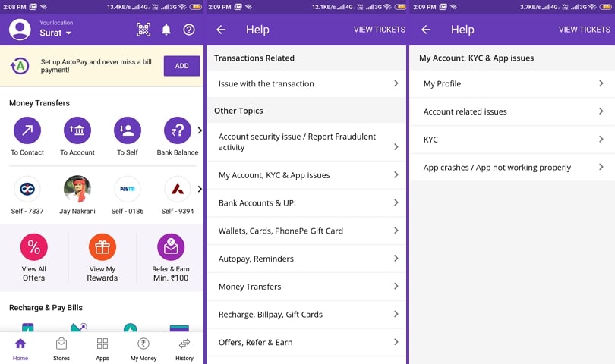Viewport: 615px width, 364px height.
Task: Open the profile avatar at top left
Action: click(x=20, y=30)
